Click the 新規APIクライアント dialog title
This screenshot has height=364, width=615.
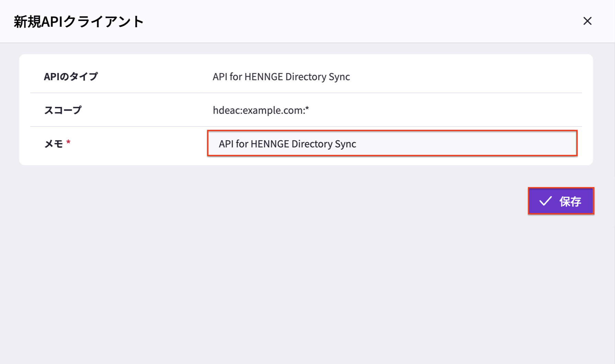tap(79, 22)
